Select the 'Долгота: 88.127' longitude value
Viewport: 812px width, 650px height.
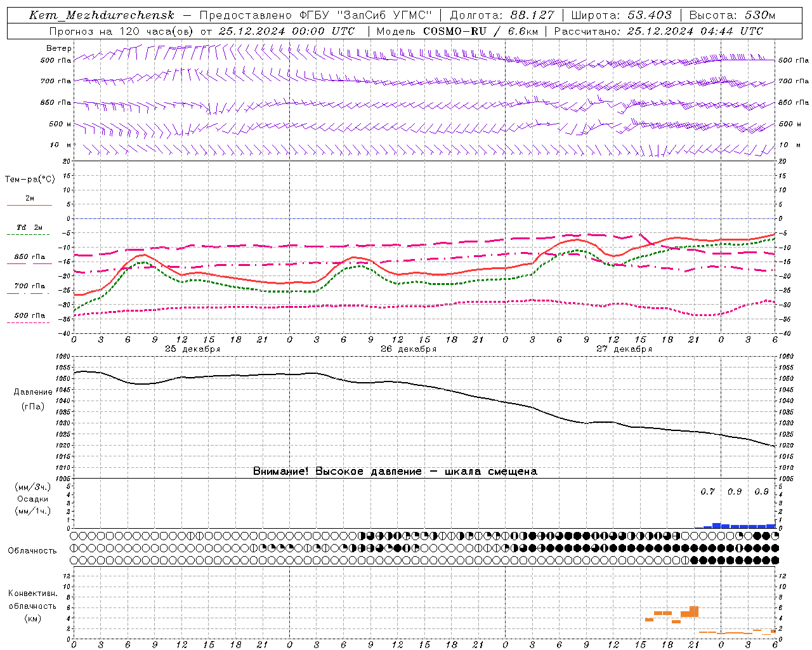click(502, 15)
